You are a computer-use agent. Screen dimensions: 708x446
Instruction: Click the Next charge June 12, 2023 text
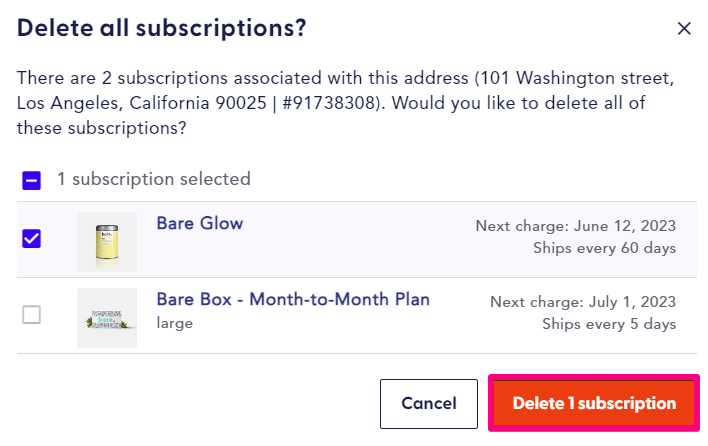point(576,226)
